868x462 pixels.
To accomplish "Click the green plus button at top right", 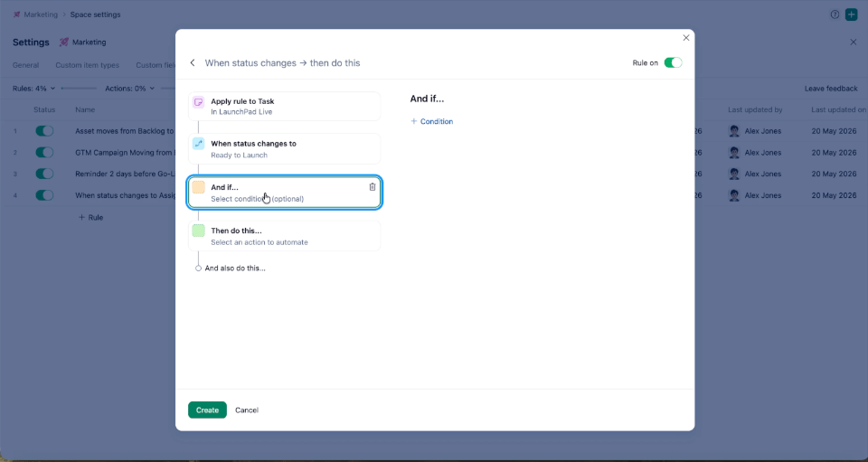I will click(852, 14).
